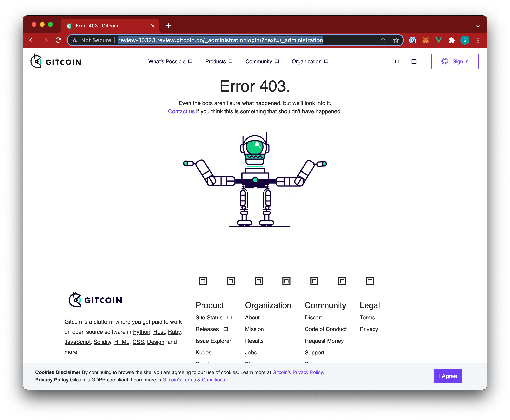Open the Privacy legal link
This screenshot has width=510, height=420.
[x=369, y=329]
